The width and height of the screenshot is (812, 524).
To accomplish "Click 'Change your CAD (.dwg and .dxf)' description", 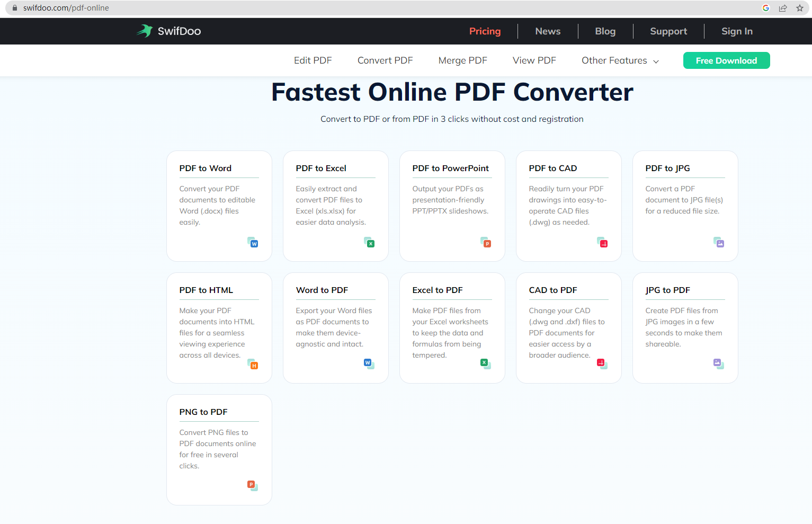I will (567, 333).
